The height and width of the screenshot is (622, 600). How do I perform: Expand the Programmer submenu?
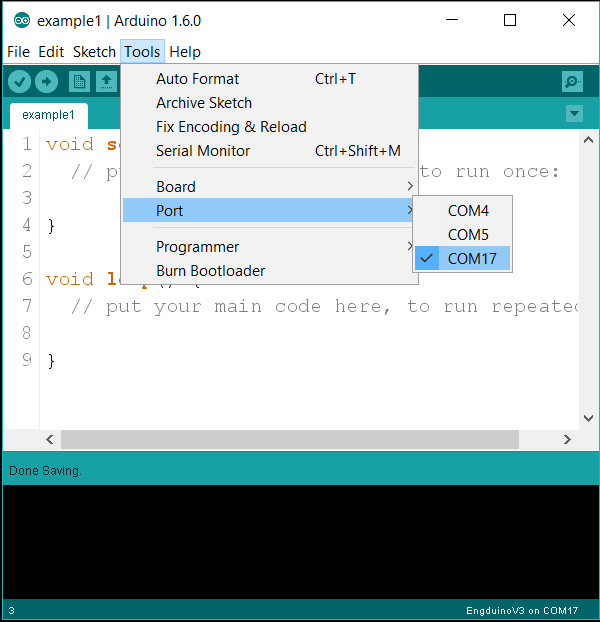pos(270,247)
